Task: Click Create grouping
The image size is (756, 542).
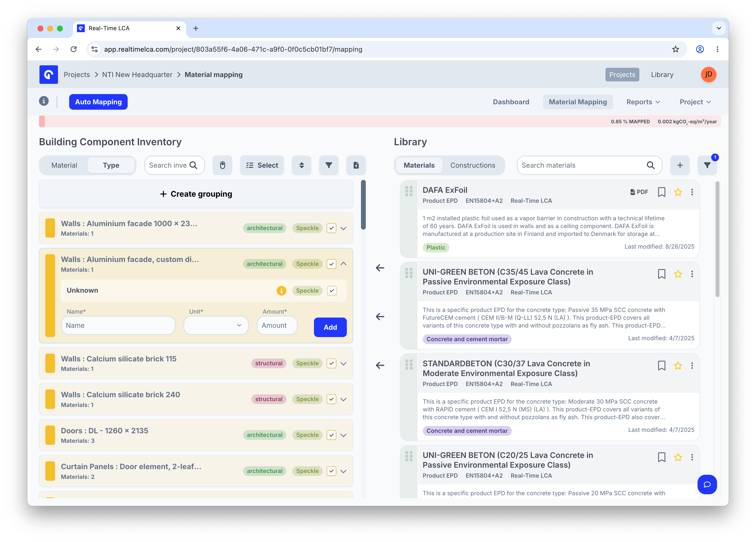Action: coord(196,194)
